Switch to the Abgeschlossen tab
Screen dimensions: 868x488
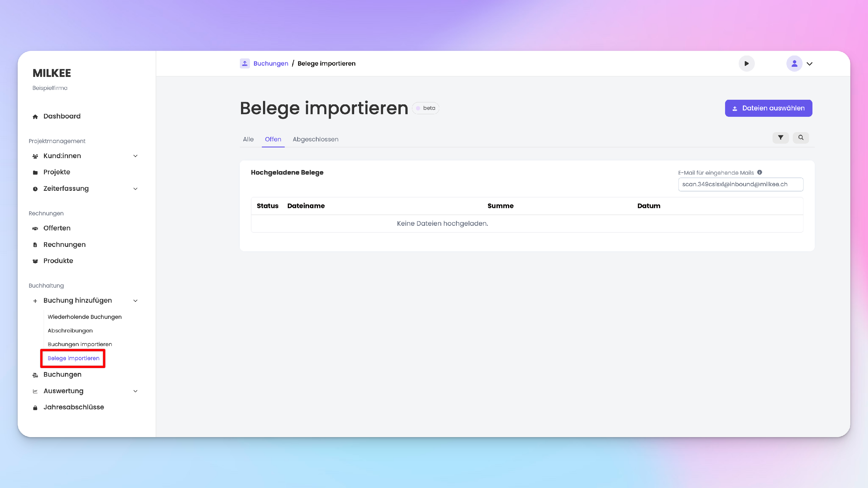pyautogui.click(x=315, y=139)
